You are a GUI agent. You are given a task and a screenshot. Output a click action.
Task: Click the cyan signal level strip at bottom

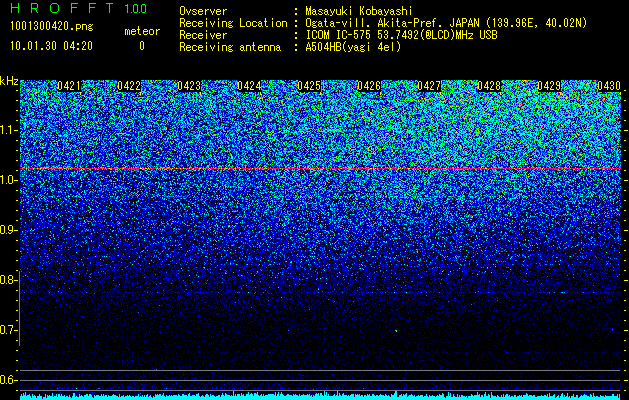coord(321,396)
